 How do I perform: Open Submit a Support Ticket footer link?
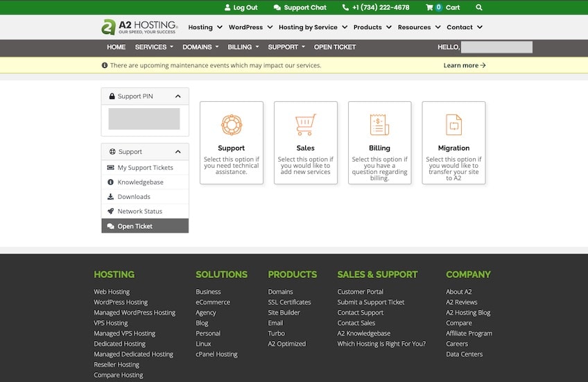370,302
